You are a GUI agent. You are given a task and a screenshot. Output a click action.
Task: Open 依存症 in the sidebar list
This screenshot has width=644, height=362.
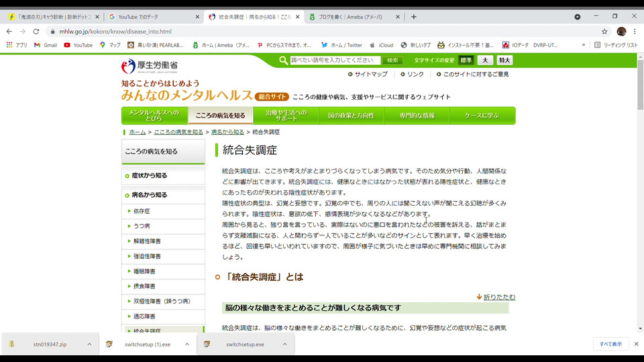click(x=142, y=211)
